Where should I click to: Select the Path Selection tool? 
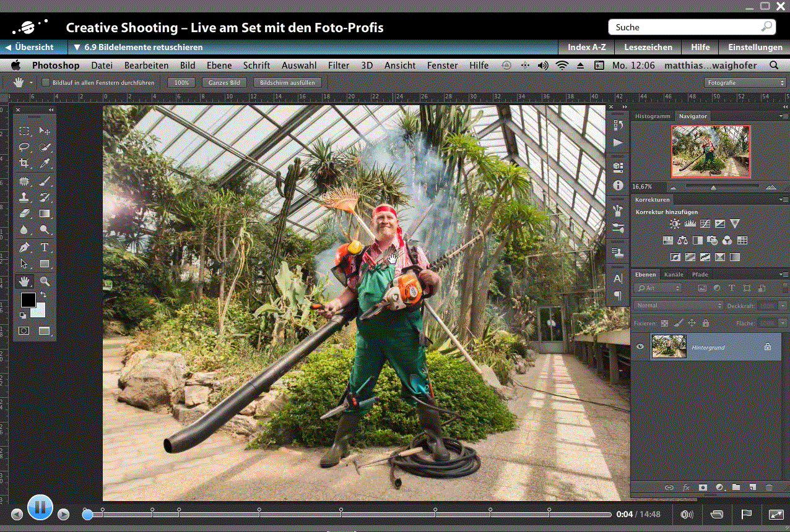coord(24,264)
